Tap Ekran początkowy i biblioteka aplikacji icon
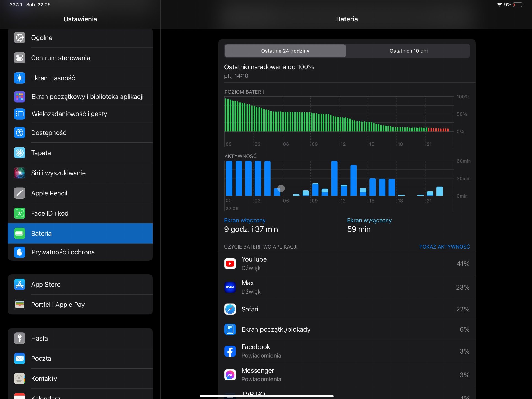 19,97
